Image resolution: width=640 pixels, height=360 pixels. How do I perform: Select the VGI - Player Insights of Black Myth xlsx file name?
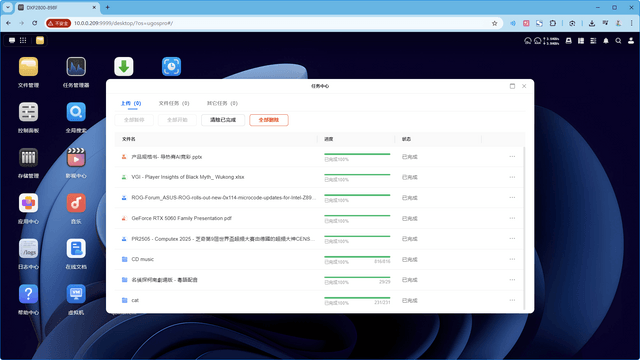pos(188,177)
